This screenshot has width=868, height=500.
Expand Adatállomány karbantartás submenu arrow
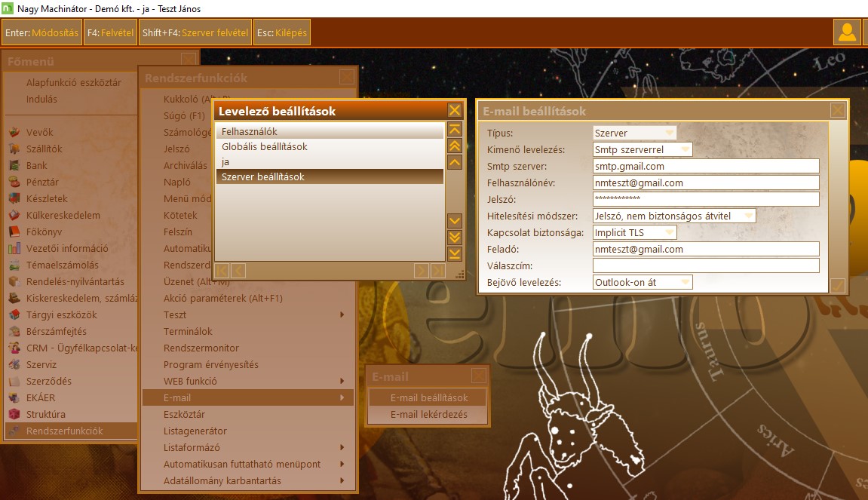342,481
